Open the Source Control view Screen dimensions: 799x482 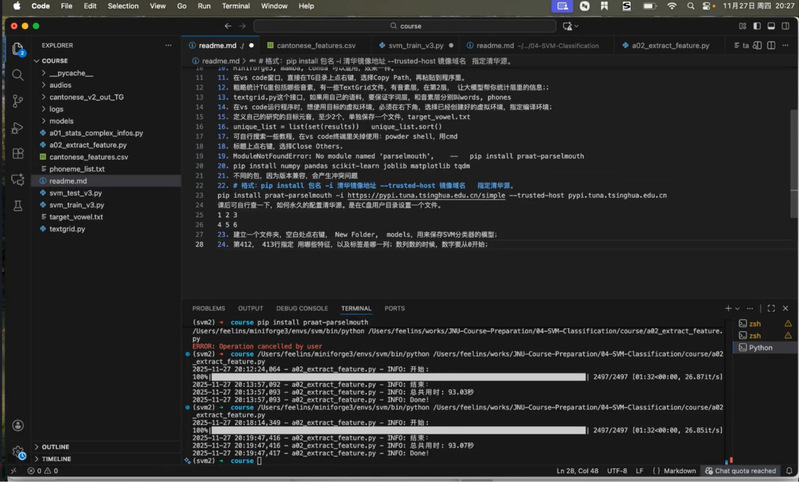click(x=18, y=101)
